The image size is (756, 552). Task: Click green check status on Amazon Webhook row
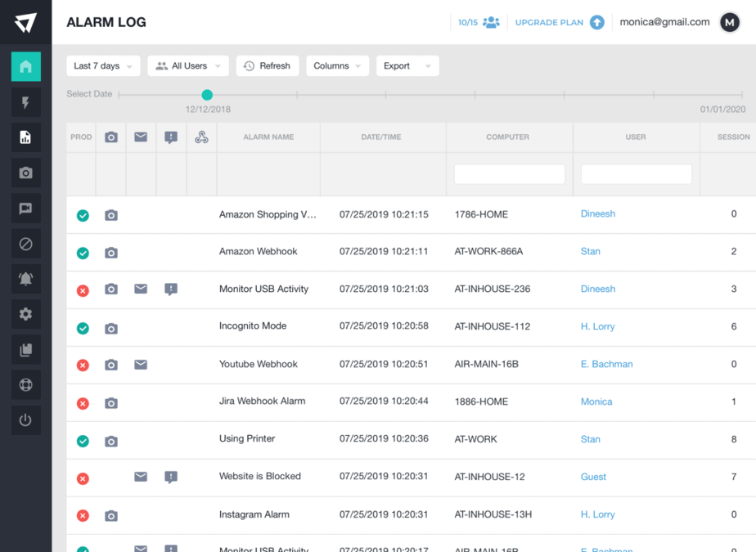(x=83, y=253)
